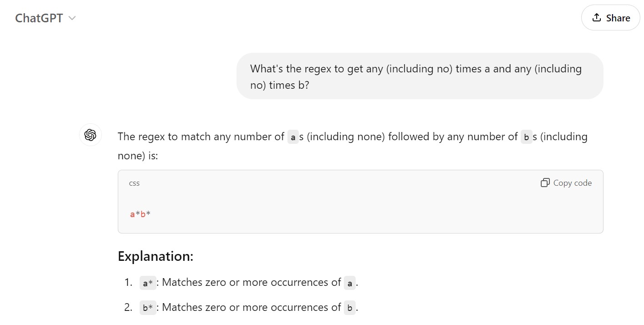
Task: Click the 'none) is:' text above the code block
Action: (x=137, y=156)
